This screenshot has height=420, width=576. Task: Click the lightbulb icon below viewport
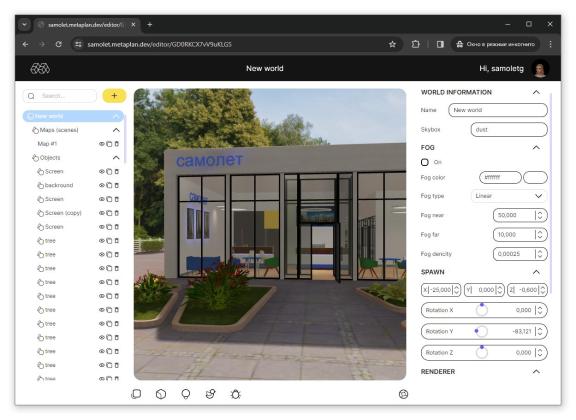(186, 394)
